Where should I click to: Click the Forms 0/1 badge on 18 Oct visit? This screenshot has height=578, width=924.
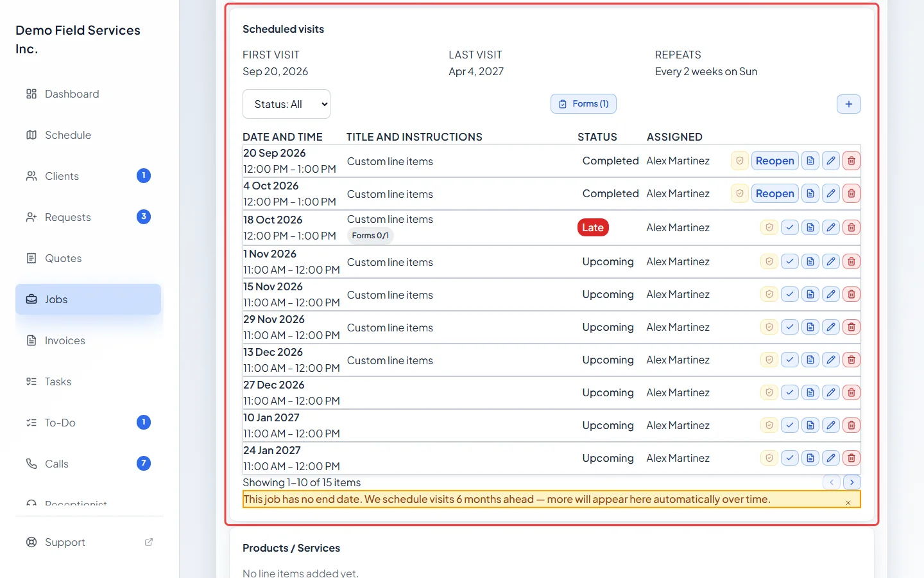[x=370, y=236]
